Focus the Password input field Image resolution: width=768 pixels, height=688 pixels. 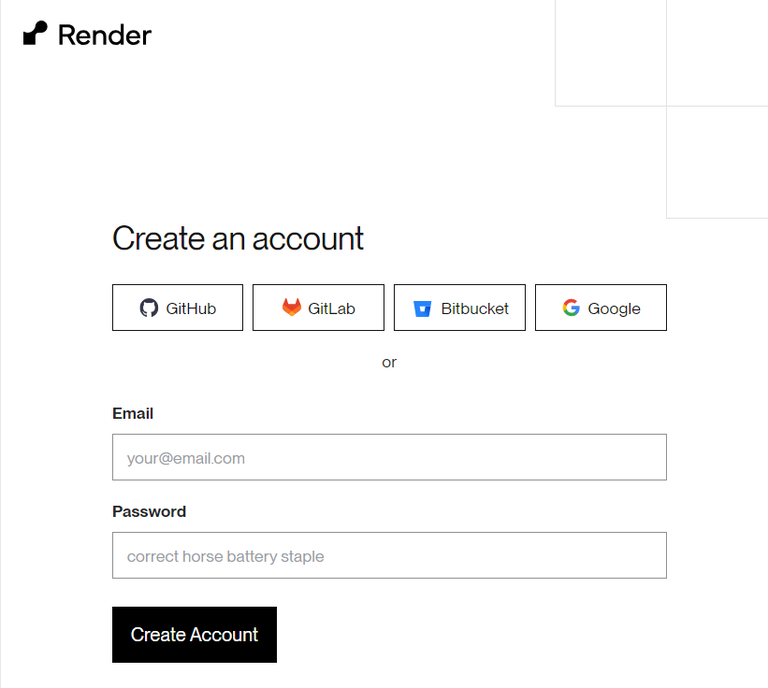389,555
